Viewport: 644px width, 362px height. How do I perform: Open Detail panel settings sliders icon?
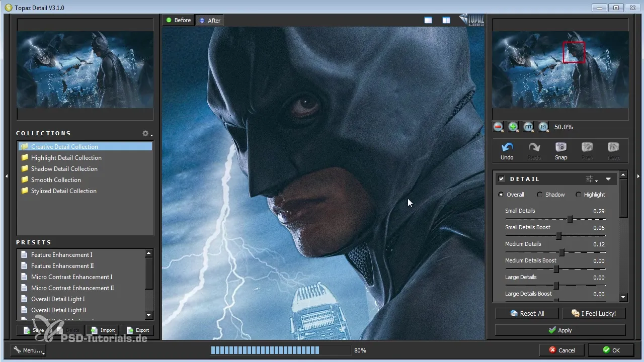[x=591, y=179]
